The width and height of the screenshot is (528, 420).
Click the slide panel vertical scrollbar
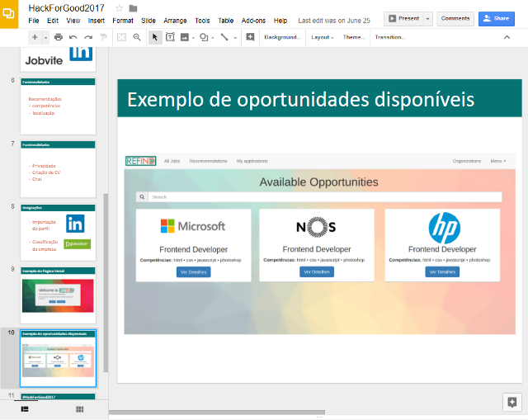pos(106,283)
